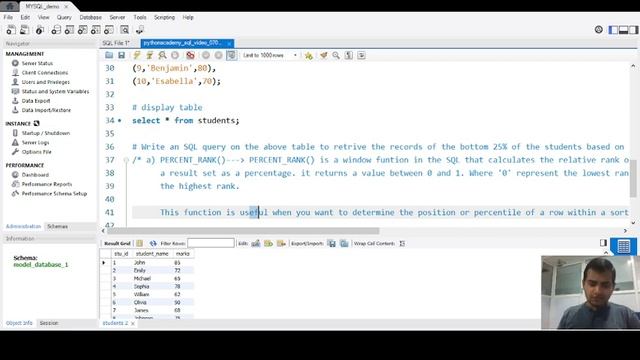Open the Database menu
Viewport: 640px width, 360px height.
pyautogui.click(x=91, y=18)
